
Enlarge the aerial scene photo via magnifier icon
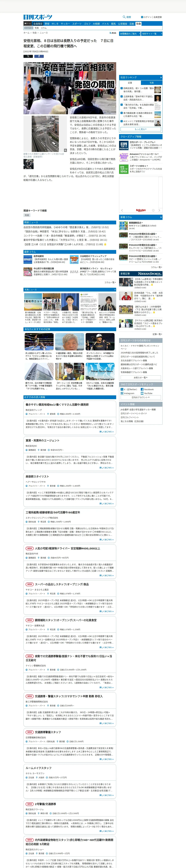[65, 150]
